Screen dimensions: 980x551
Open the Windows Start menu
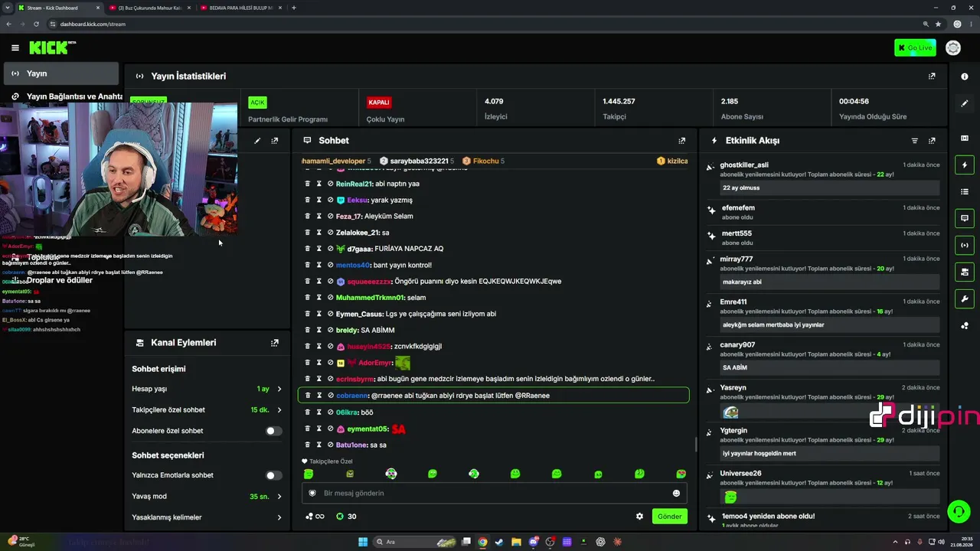(363, 542)
